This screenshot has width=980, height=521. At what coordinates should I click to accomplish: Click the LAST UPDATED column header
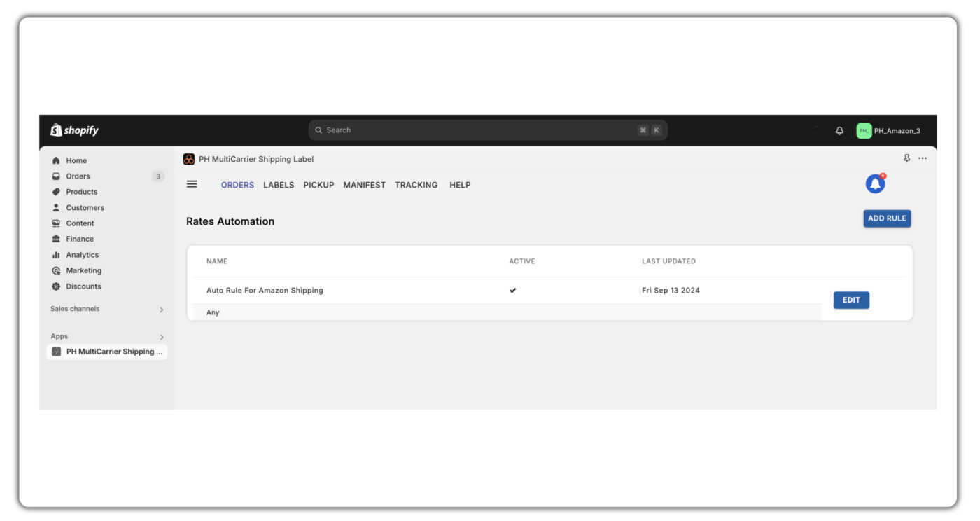[x=668, y=261]
